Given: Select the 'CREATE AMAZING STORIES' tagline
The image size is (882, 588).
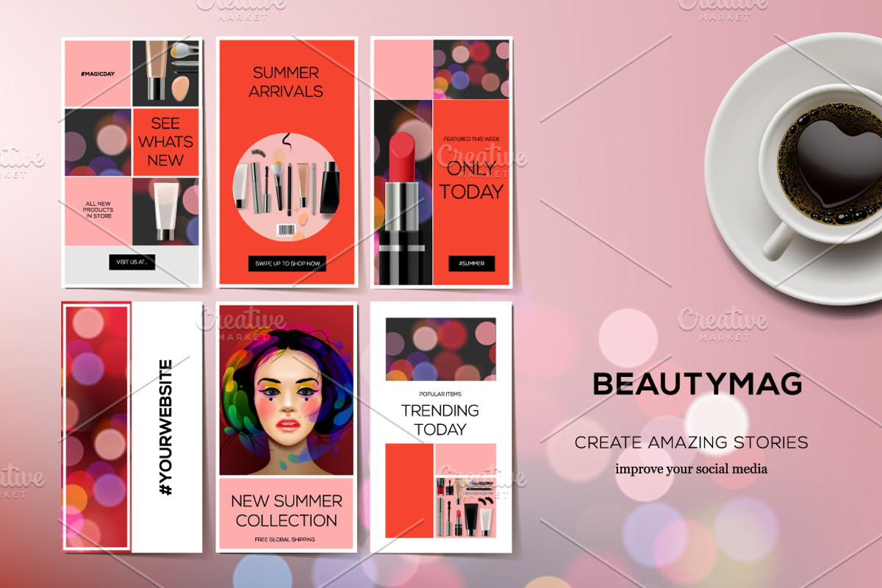Looking at the screenshot, I should click(x=691, y=442).
